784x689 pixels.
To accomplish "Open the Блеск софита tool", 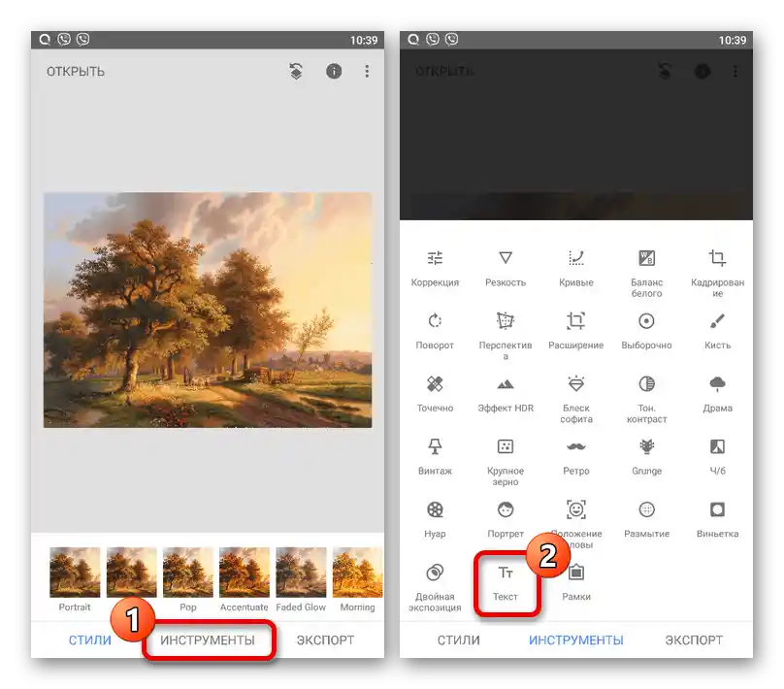I will [x=576, y=399].
